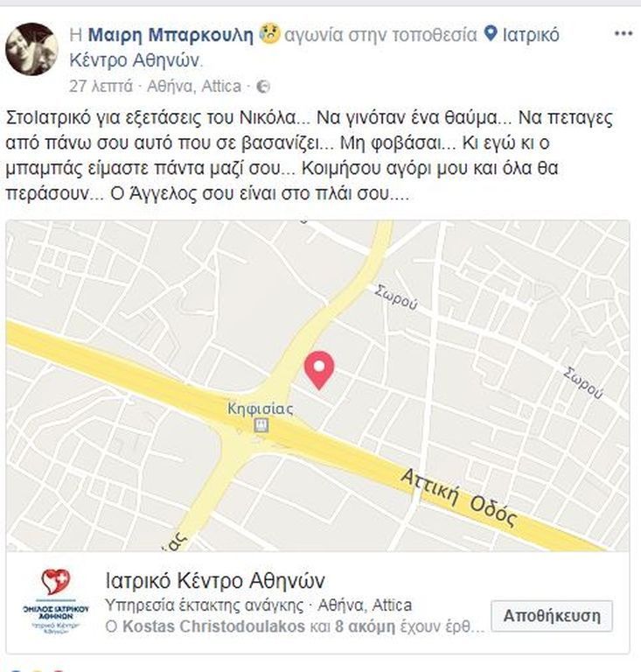Click the post text about Νικόλα
Viewport: 641px width, 672px height.
tap(310, 155)
